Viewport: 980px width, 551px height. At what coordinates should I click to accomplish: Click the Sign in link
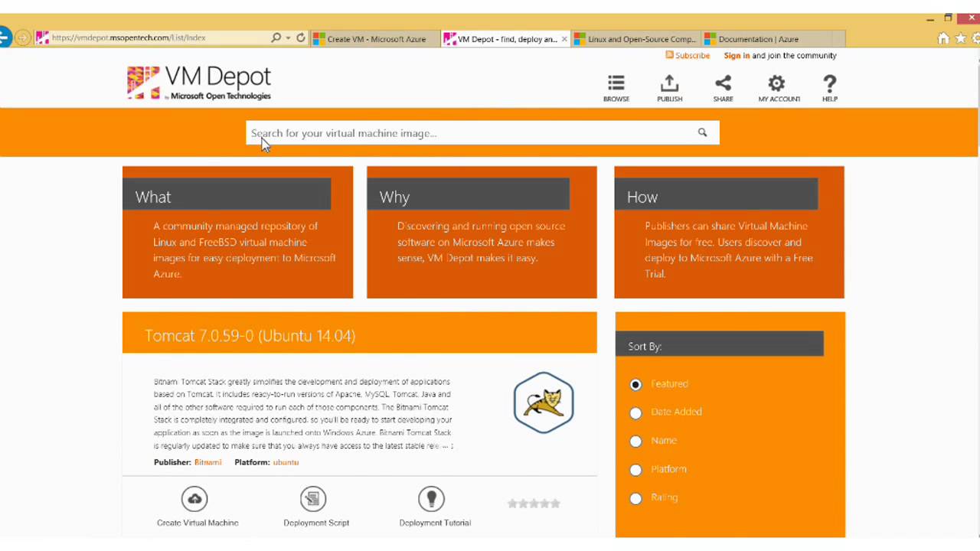pyautogui.click(x=737, y=55)
